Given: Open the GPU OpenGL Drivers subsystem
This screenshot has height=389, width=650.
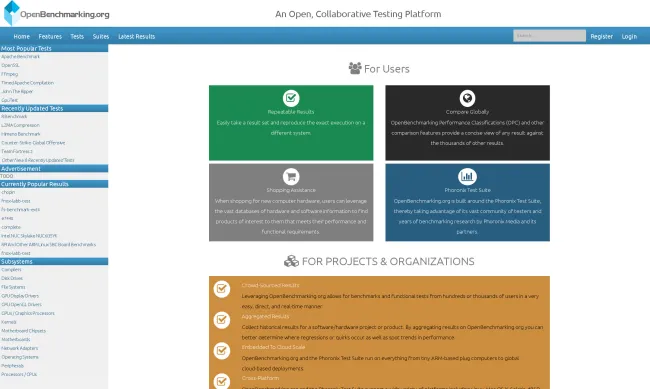Looking at the screenshot, I should (x=21, y=304).
